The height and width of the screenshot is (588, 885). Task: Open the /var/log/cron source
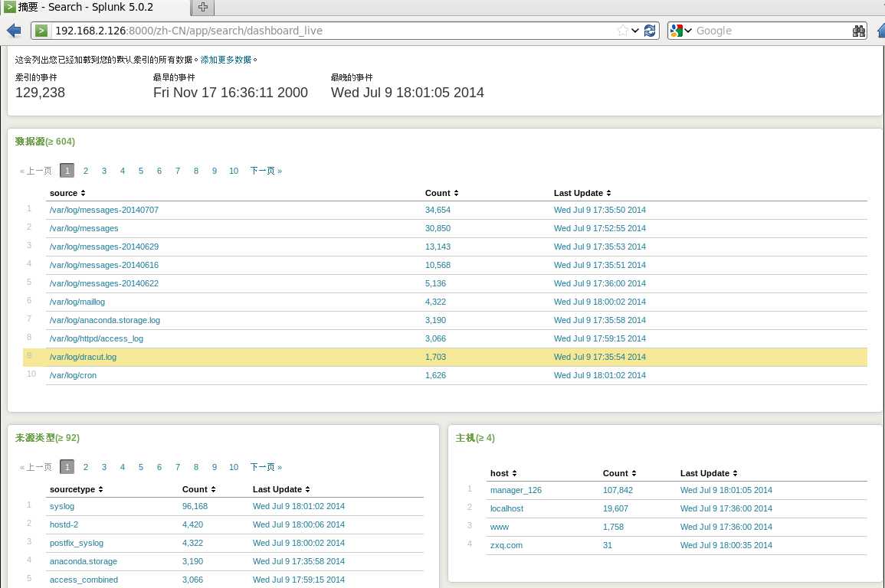pos(73,375)
